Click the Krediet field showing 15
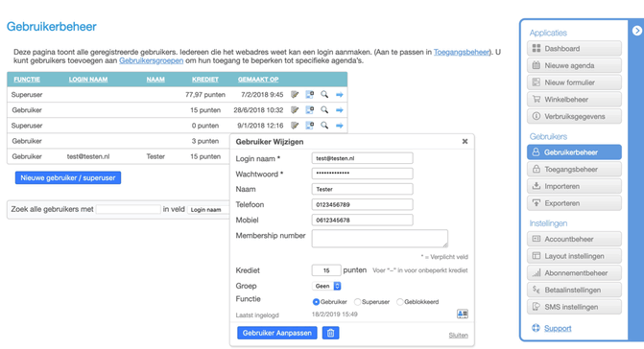 [x=326, y=270]
